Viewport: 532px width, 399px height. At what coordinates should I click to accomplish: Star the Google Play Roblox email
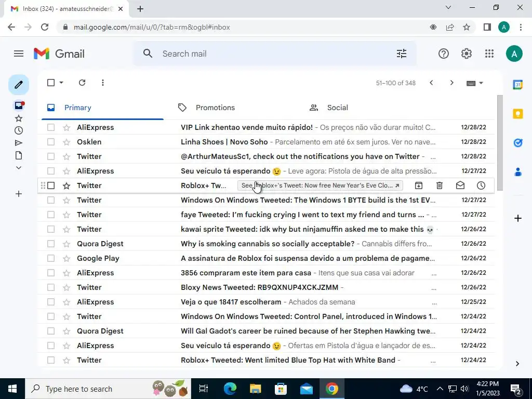[x=66, y=258]
